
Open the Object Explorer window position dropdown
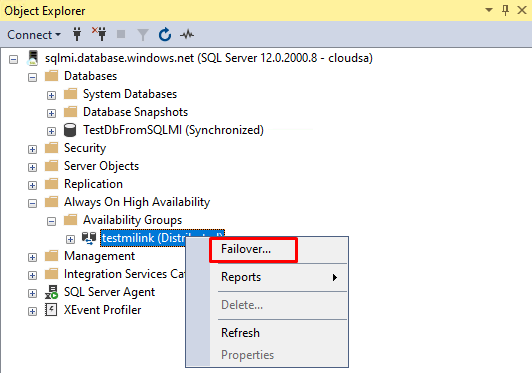coord(489,10)
